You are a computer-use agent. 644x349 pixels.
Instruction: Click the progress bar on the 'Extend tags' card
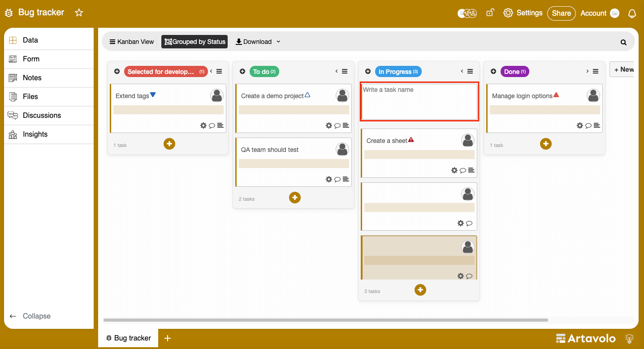168,110
